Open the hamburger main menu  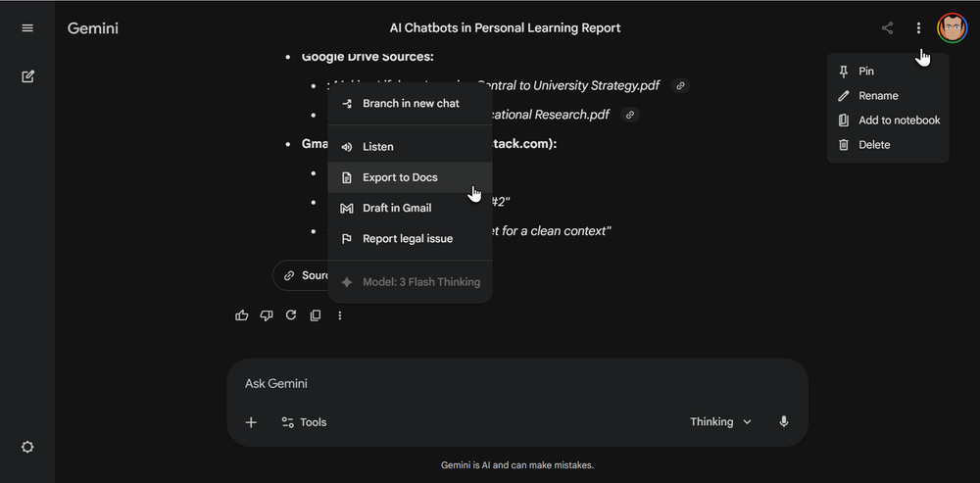[27, 28]
